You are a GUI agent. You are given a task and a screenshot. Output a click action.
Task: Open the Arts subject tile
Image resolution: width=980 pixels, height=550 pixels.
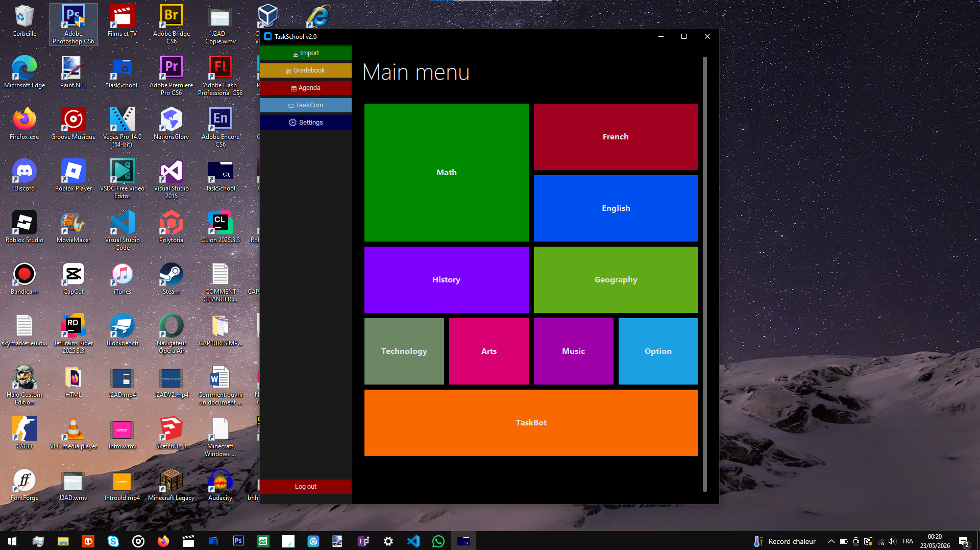pyautogui.click(x=489, y=351)
